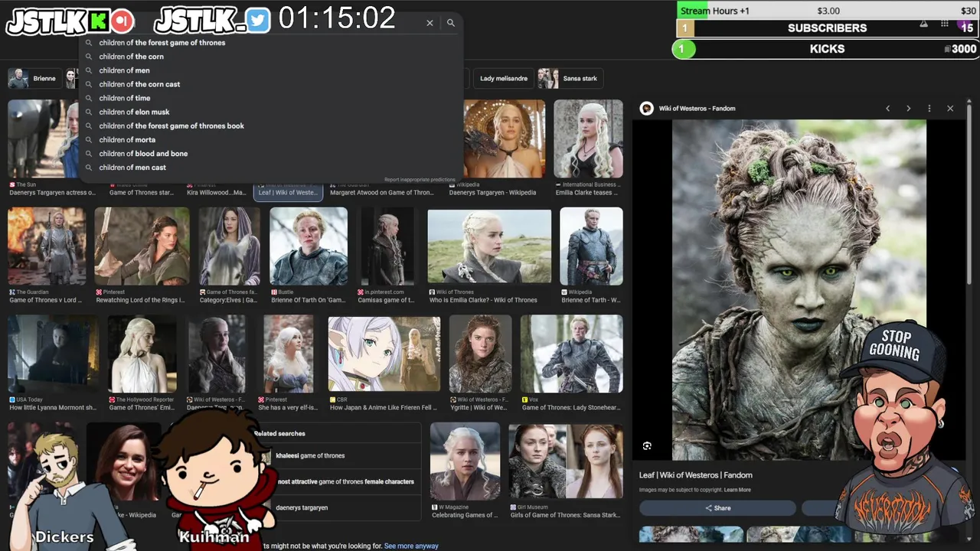Open 'Ygritte | Wiki of We...' thumbnail
This screenshot has height=551, width=980.
click(x=480, y=354)
